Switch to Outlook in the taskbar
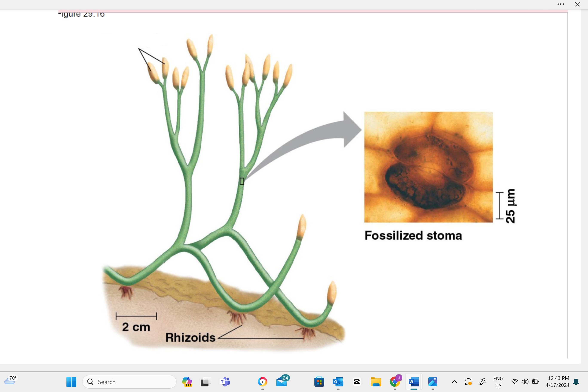588x392 pixels. [338, 382]
